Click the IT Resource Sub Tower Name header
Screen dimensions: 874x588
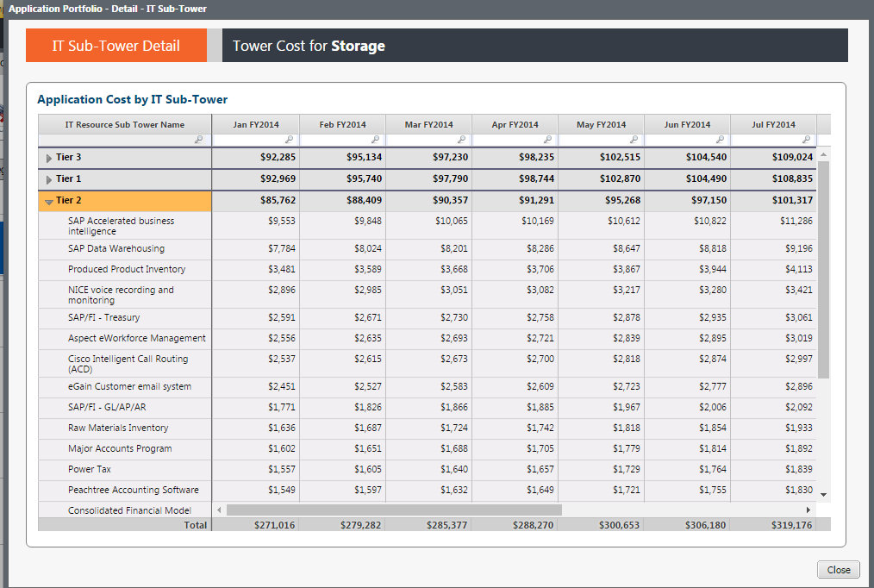tap(125, 124)
